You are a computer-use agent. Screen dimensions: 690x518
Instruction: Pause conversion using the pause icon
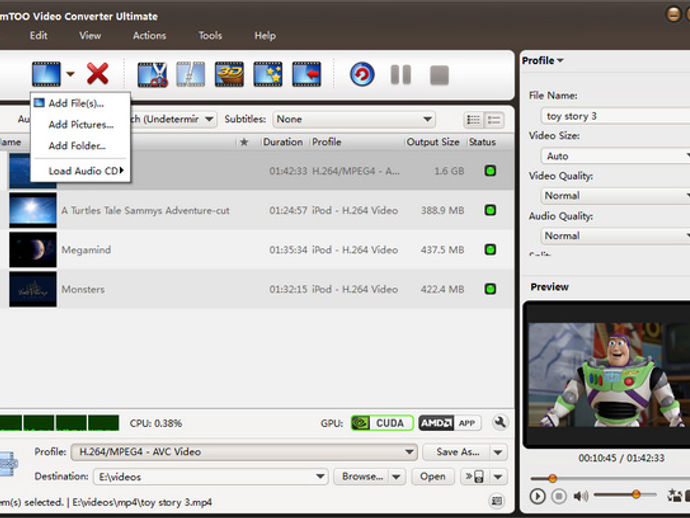401,74
